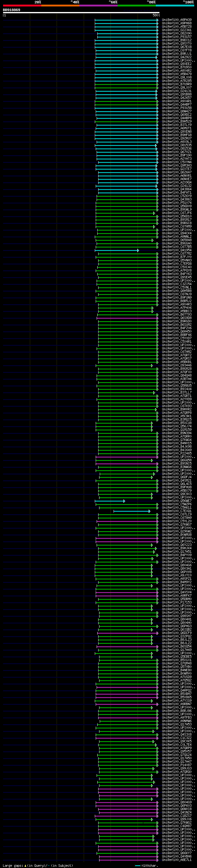Select the UniRef100_B4FY63 label
Viewport: 197px width, 868px height.
coord(177,274)
